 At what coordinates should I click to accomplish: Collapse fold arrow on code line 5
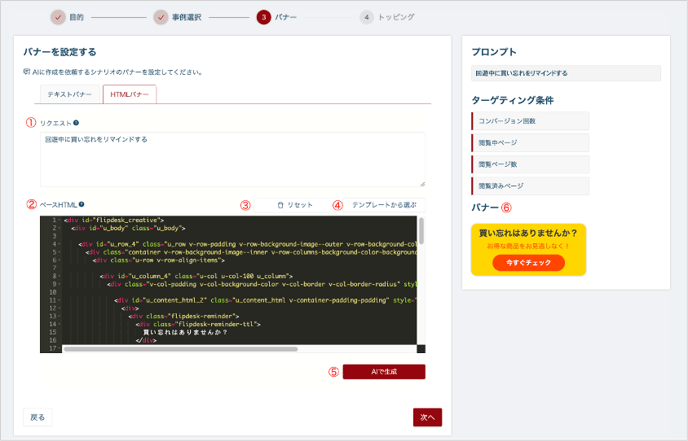pos(60,252)
